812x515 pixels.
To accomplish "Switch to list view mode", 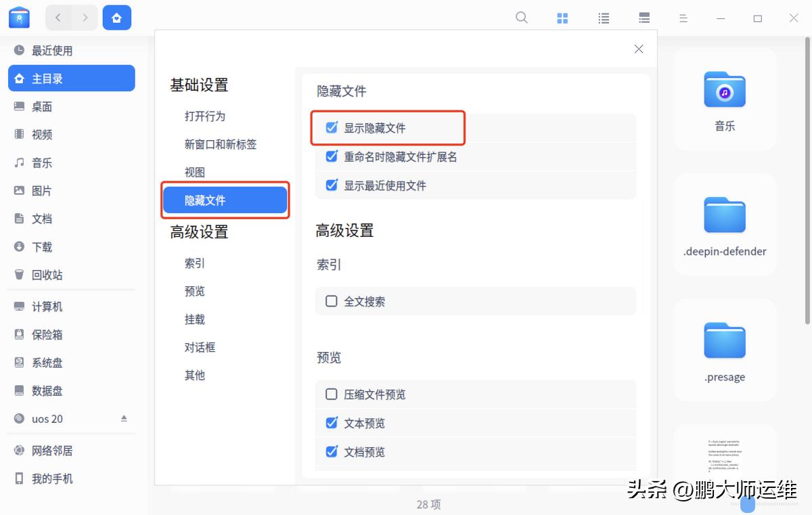I will (x=603, y=18).
